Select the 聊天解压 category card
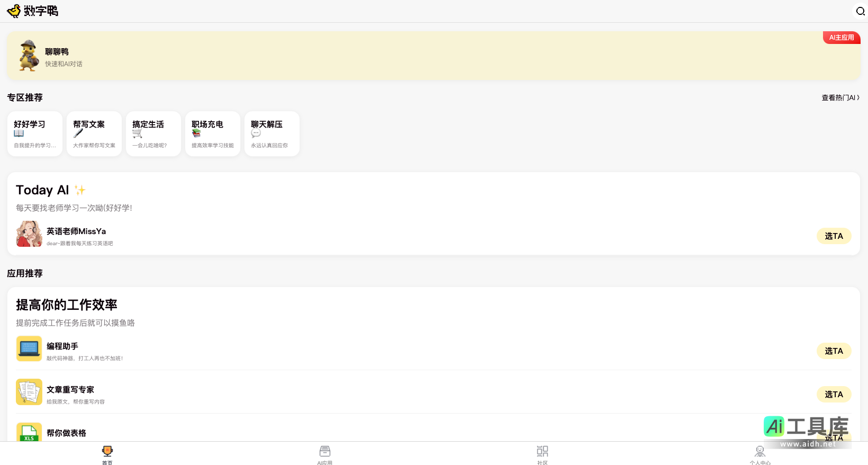 272,134
